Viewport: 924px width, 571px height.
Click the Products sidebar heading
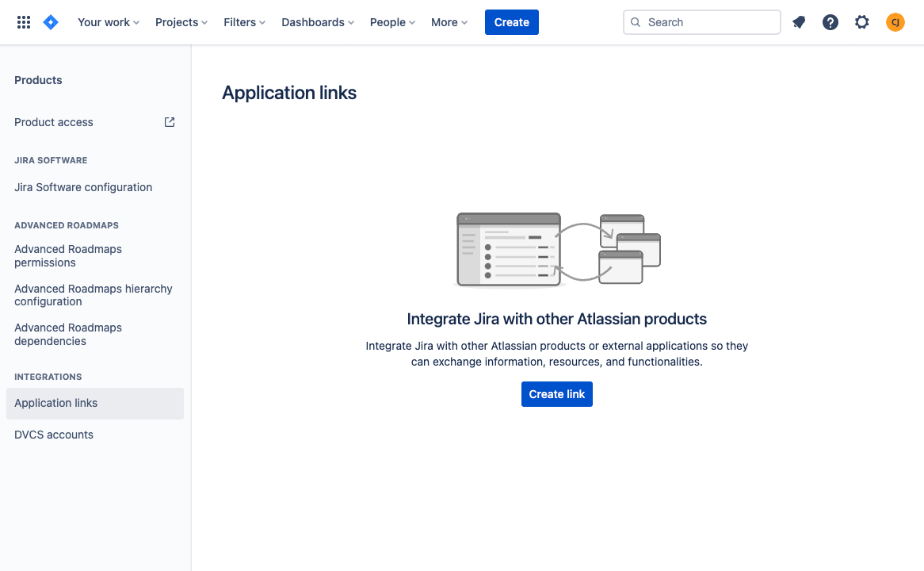38,80
